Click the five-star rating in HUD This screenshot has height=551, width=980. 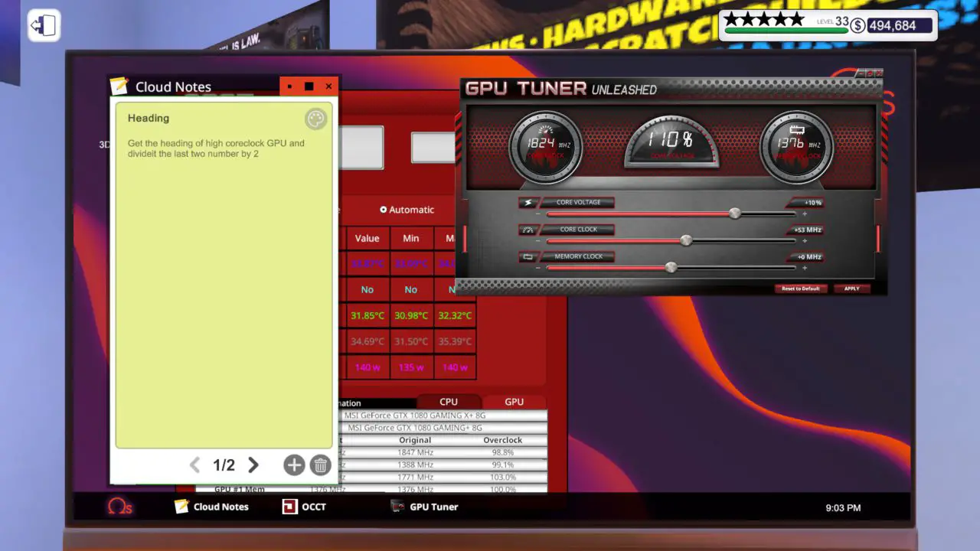coord(764,19)
